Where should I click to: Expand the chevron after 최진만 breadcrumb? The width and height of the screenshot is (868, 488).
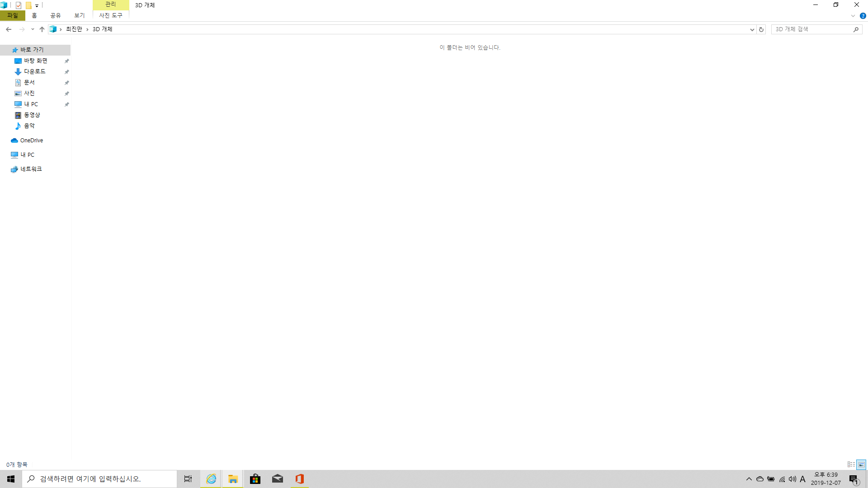pyautogui.click(x=87, y=29)
